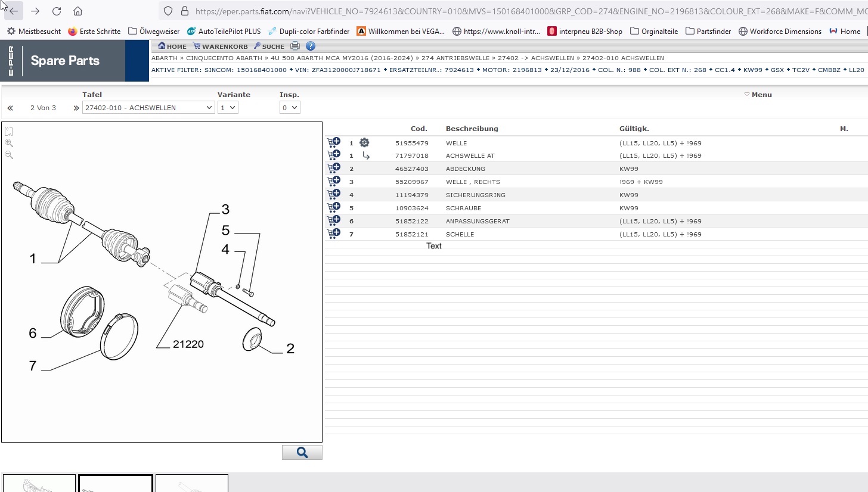Click the magnifier search button below diagram
The image size is (868, 492).
pyautogui.click(x=302, y=453)
